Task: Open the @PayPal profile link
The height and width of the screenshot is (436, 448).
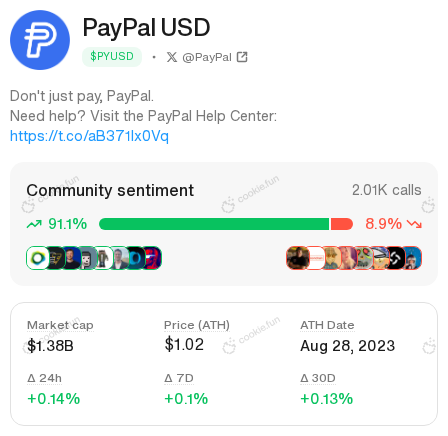Action: (x=207, y=57)
